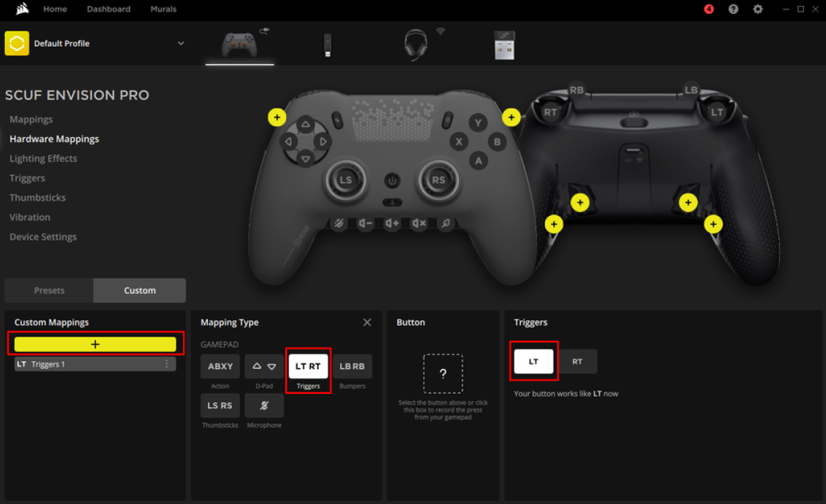Click the Y button on controller
The image size is (826, 504).
478,123
